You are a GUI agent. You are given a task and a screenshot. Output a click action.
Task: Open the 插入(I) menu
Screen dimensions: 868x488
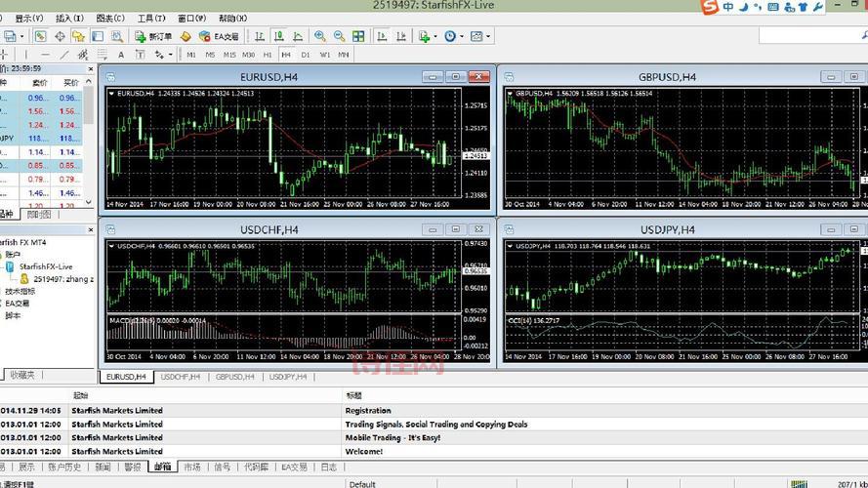point(69,19)
